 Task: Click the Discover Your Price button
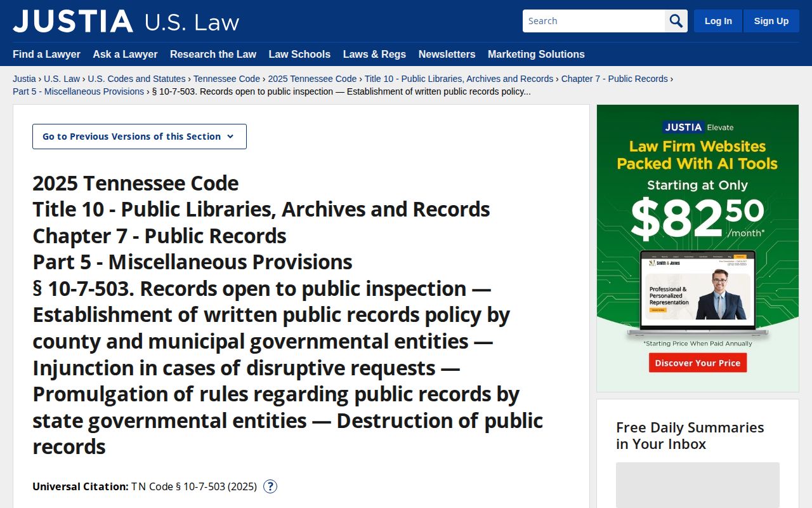point(698,363)
